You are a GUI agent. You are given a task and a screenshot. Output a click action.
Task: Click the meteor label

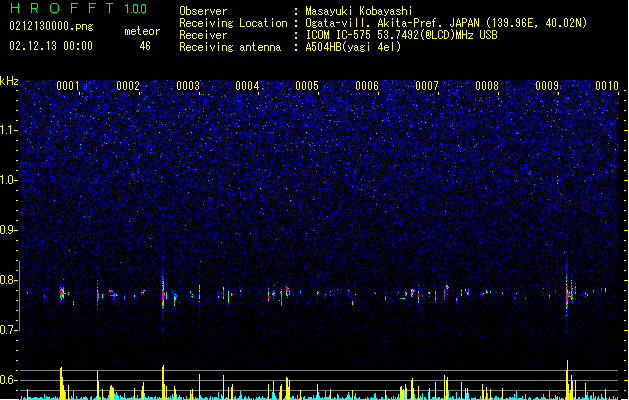pos(142,31)
